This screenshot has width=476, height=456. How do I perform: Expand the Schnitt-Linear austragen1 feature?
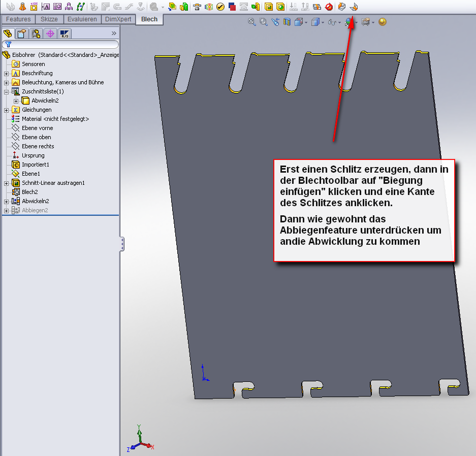coord(6,183)
